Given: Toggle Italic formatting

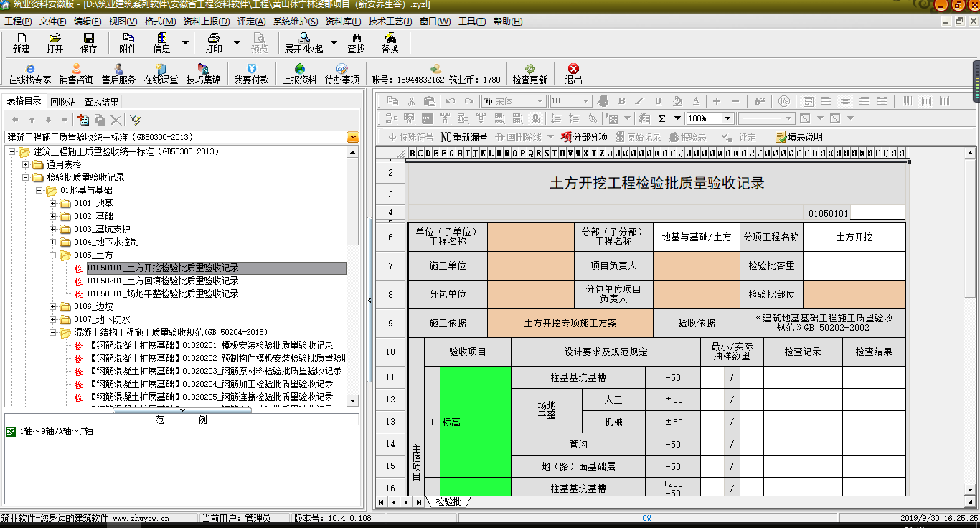Looking at the screenshot, I should point(640,101).
